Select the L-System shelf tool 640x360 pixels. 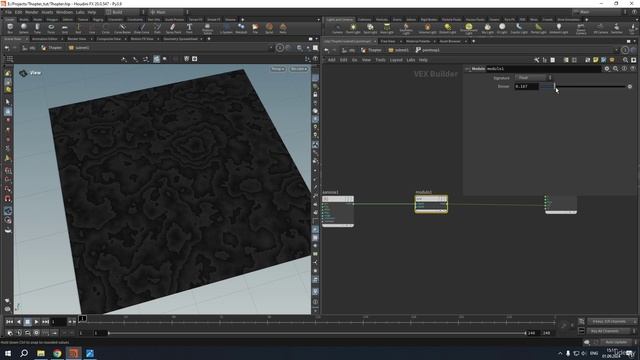pyautogui.click(x=226, y=28)
